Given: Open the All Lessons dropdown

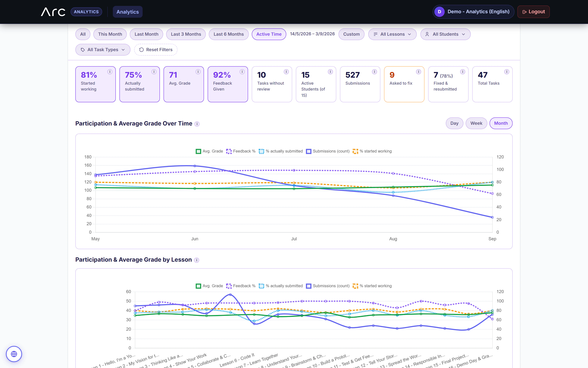Looking at the screenshot, I should (x=392, y=34).
